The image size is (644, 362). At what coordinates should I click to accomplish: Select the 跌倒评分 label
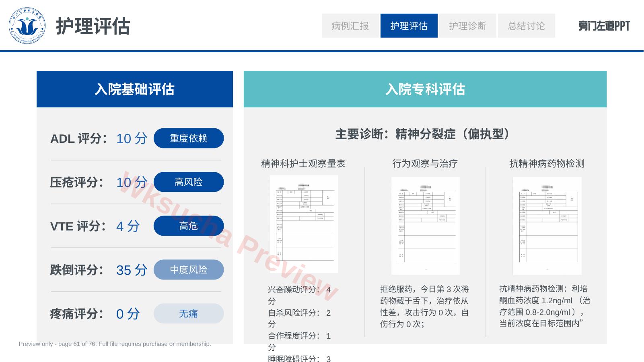(x=77, y=270)
